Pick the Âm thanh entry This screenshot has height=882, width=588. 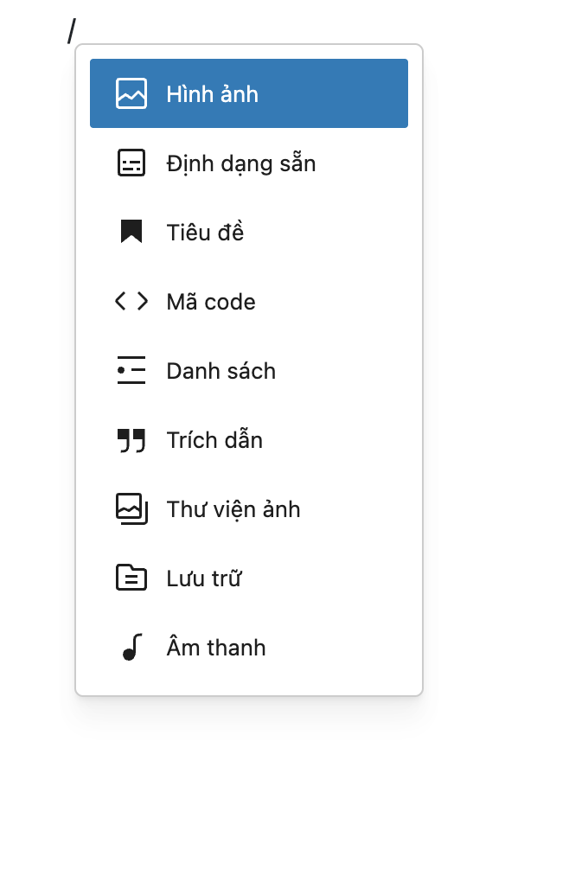(249, 647)
